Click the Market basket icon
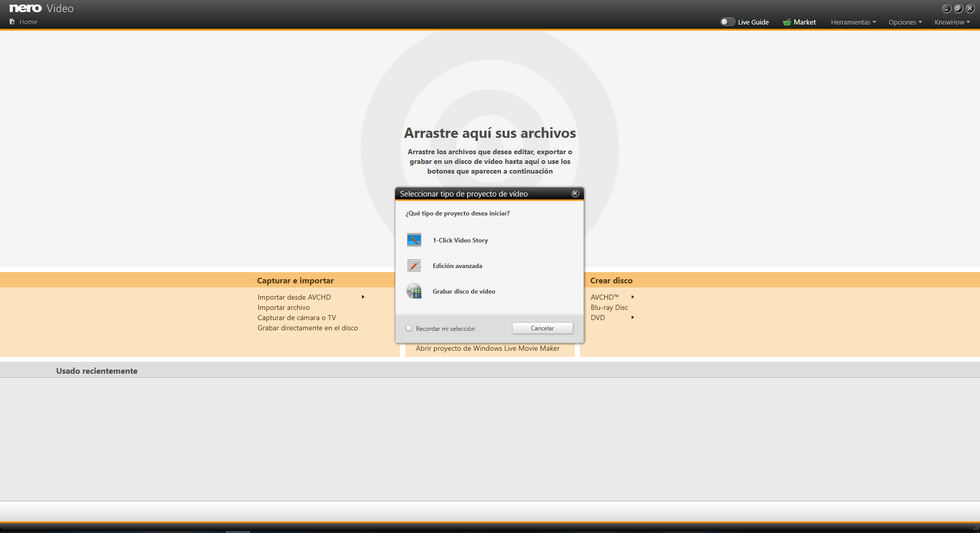This screenshot has width=980, height=533. click(x=787, y=22)
